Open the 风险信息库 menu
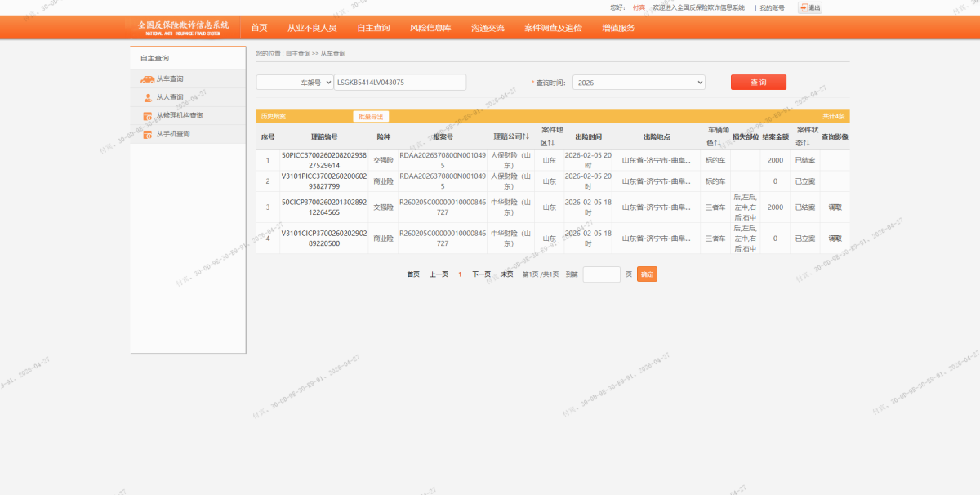The width and height of the screenshot is (980, 495). [x=430, y=28]
